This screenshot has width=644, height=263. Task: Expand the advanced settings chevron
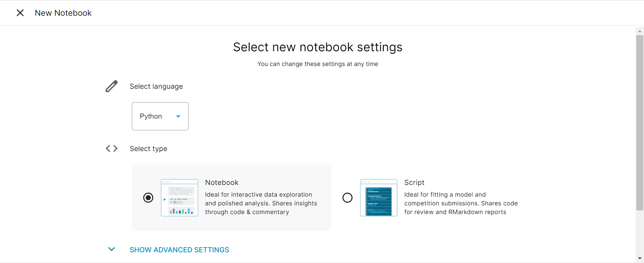tap(112, 249)
